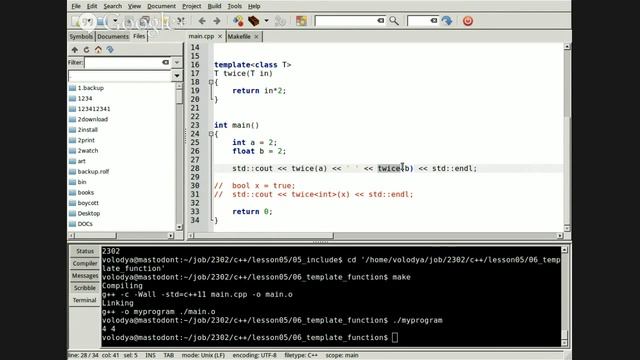Navigate forward with the right arrow toolbar icon

[217, 21]
